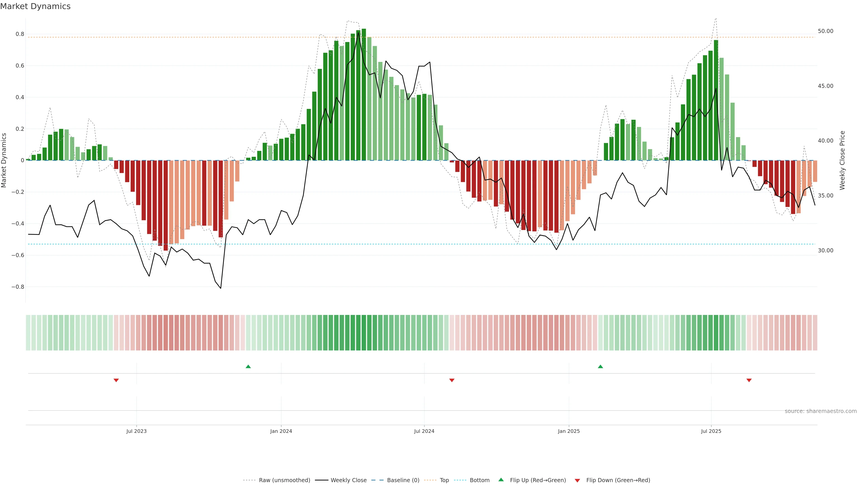Click the 2023 red flip-down triangle marker
This screenshot has height=488, width=868.
(x=116, y=380)
